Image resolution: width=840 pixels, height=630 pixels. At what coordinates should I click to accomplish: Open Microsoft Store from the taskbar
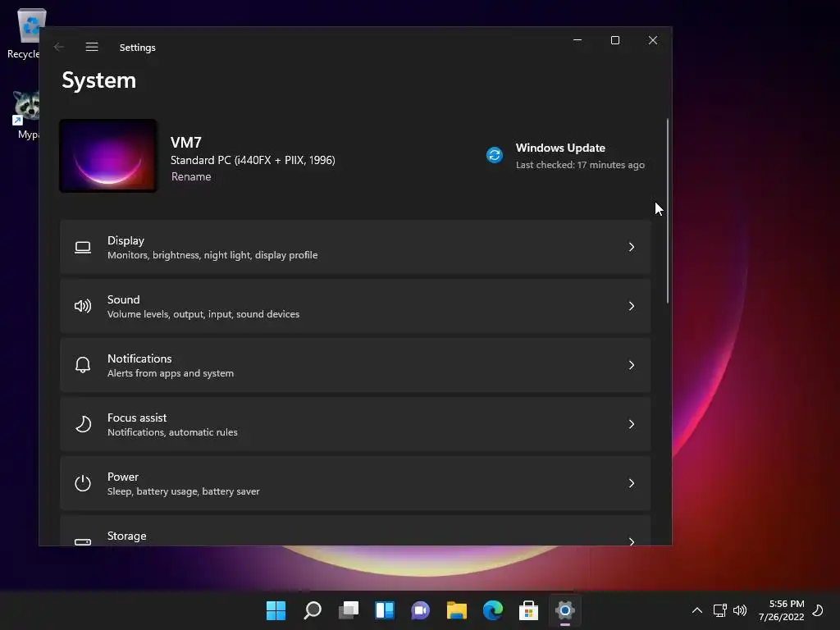pyautogui.click(x=529, y=610)
